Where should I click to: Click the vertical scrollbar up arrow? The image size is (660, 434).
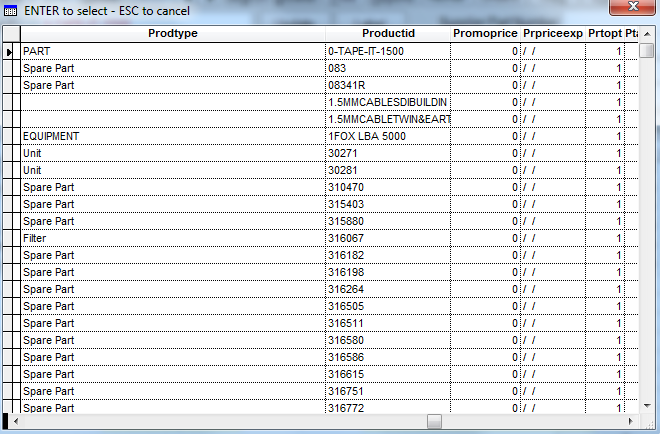click(650, 33)
